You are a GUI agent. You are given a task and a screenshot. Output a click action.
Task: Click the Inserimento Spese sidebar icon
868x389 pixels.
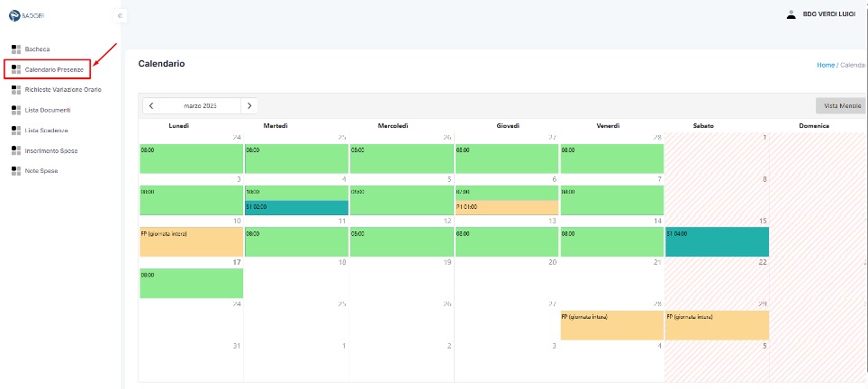click(x=14, y=150)
